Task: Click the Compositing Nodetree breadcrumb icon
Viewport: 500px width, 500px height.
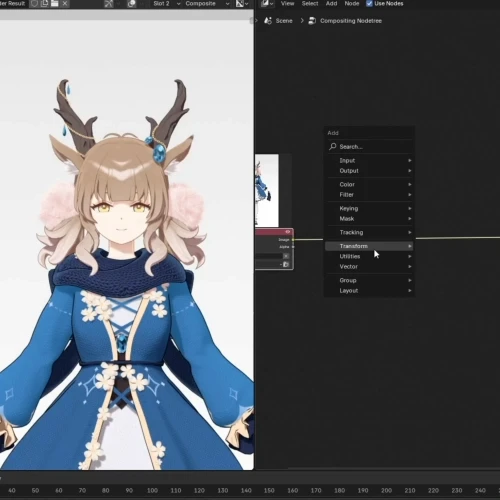Action: click(312, 21)
